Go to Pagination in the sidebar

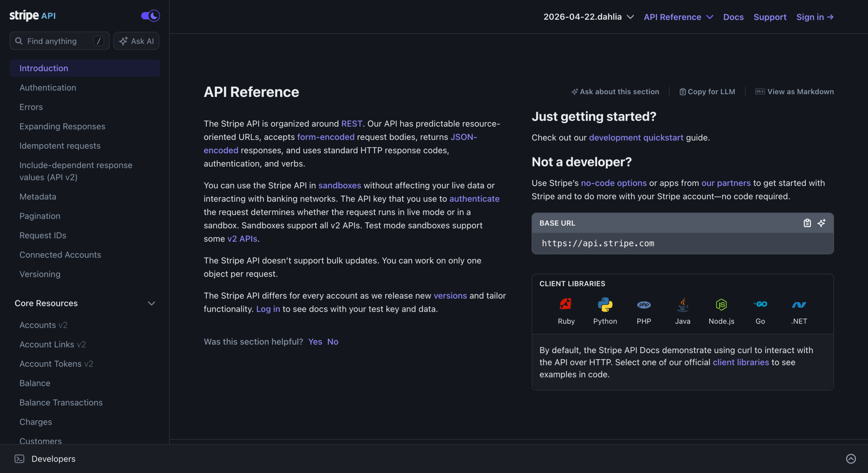pyautogui.click(x=40, y=216)
